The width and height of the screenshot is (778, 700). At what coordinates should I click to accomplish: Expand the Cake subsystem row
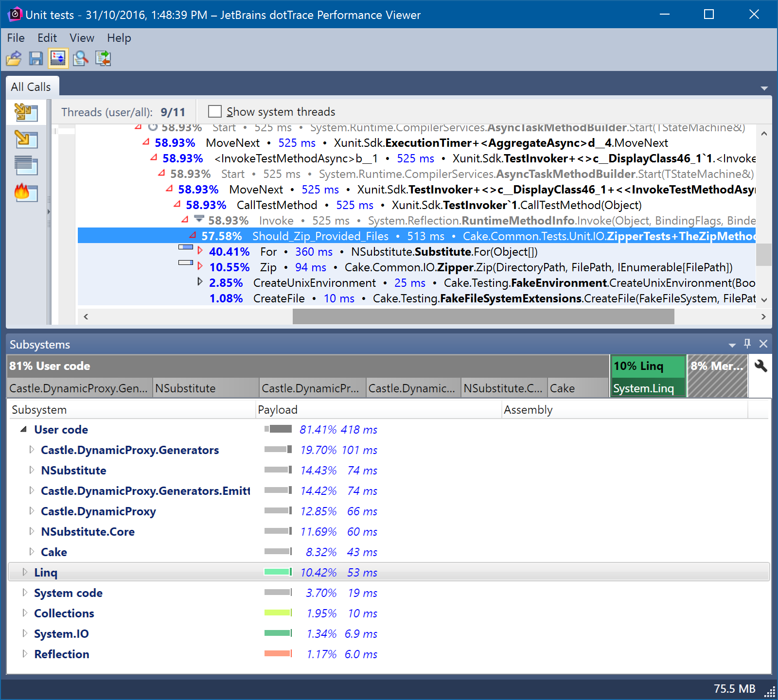[32, 552]
